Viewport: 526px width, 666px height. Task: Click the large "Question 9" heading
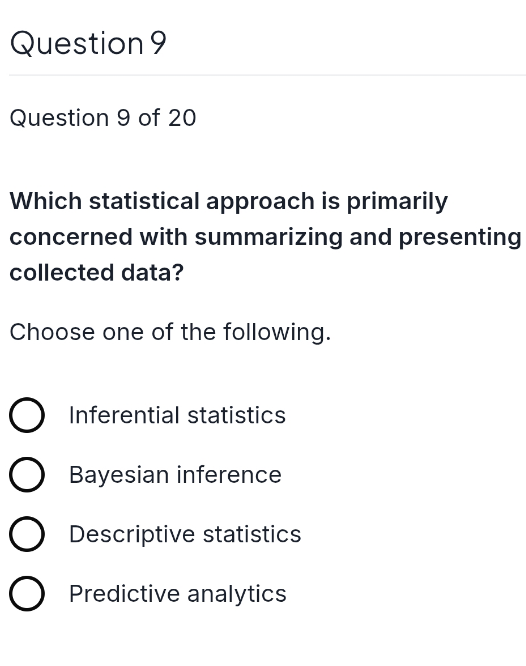pyautogui.click(x=88, y=43)
